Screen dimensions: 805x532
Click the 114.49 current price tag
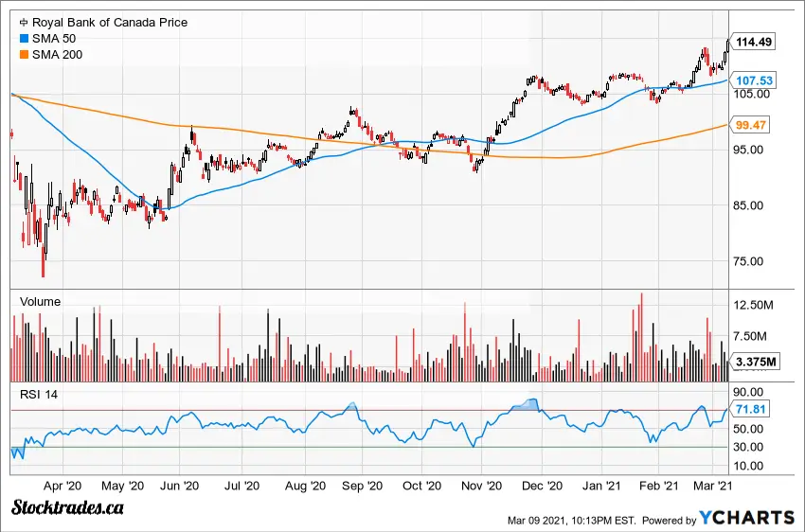756,42
